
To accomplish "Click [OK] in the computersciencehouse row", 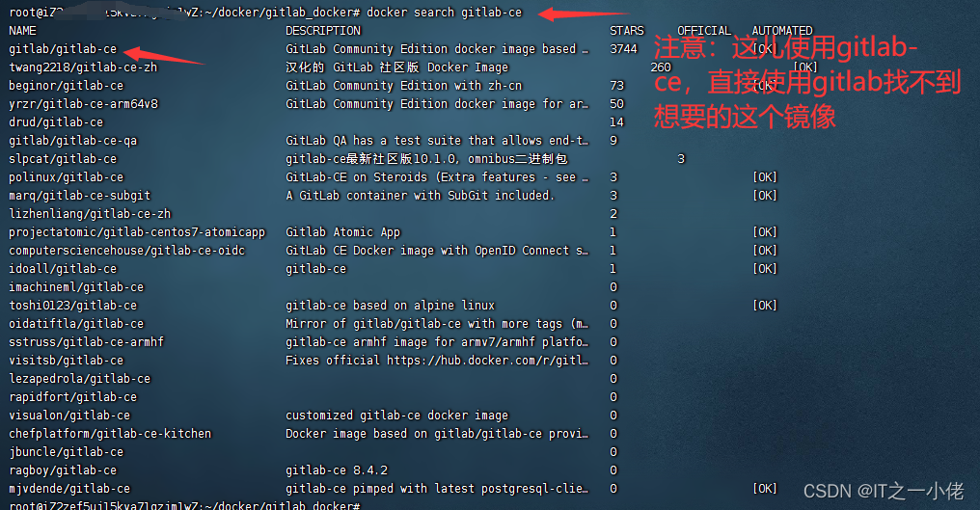I will click(x=765, y=250).
